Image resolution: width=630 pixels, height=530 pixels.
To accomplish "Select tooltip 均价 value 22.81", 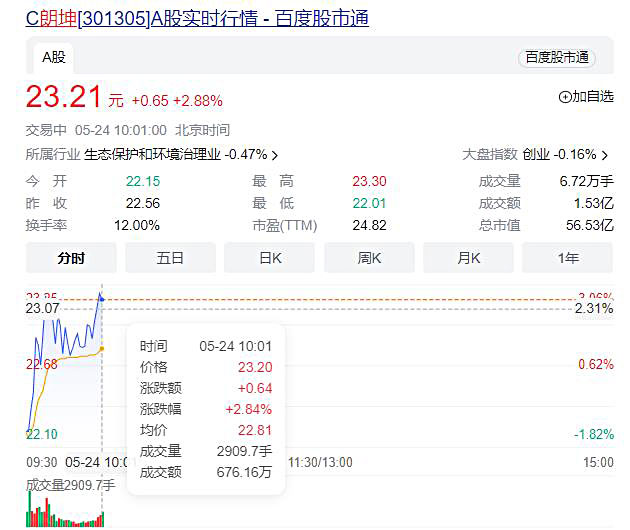I will point(255,430).
